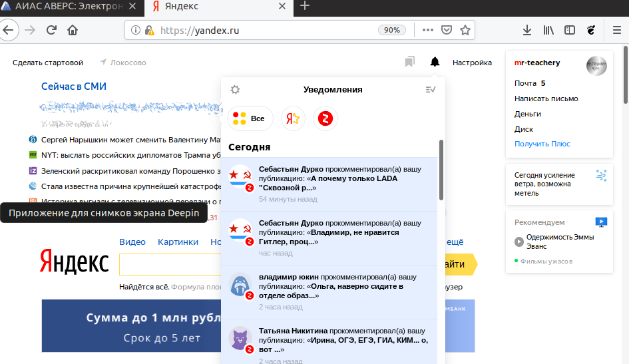Open ещё services menu
The width and height of the screenshot is (629, 364).
455,242
